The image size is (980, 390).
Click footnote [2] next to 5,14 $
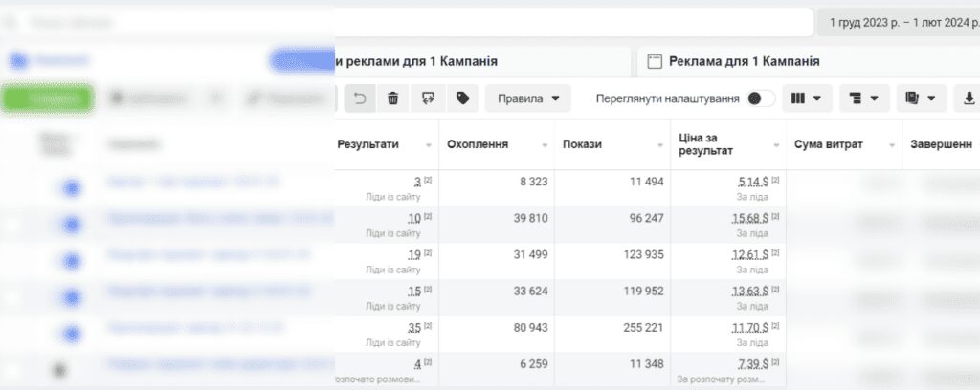click(x=775, y=180)
